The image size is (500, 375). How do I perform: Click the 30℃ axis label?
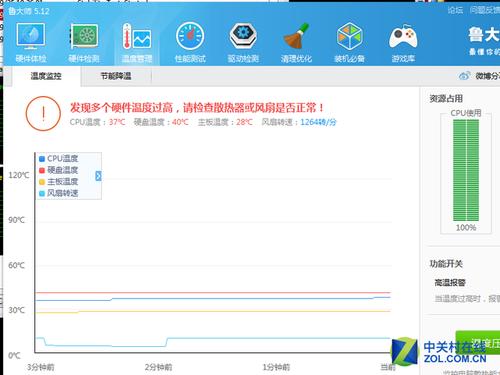(x=17, y=310)
